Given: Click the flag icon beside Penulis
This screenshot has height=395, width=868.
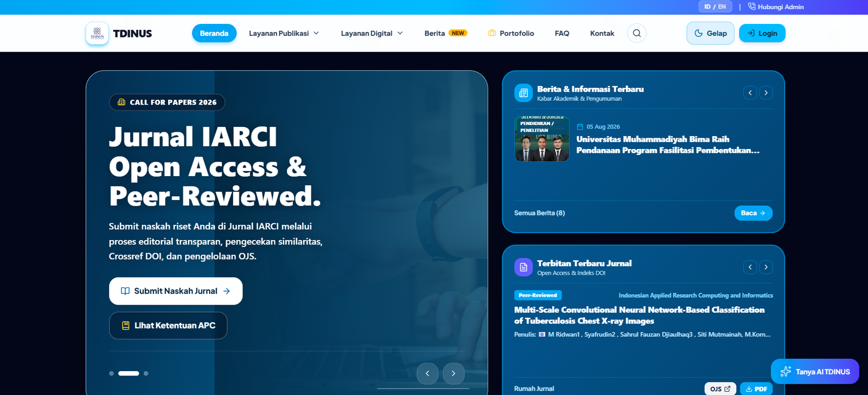Looking at the screenshot, I should pyautogui.click(x=542, y=334).
